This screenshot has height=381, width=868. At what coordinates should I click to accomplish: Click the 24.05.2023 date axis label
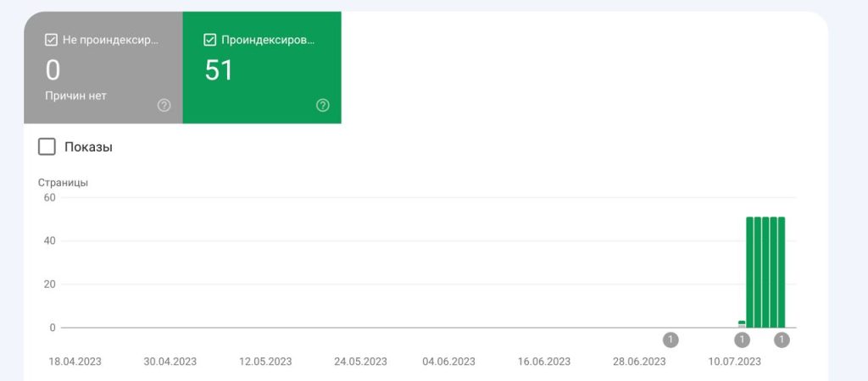[x=360, y=362]
